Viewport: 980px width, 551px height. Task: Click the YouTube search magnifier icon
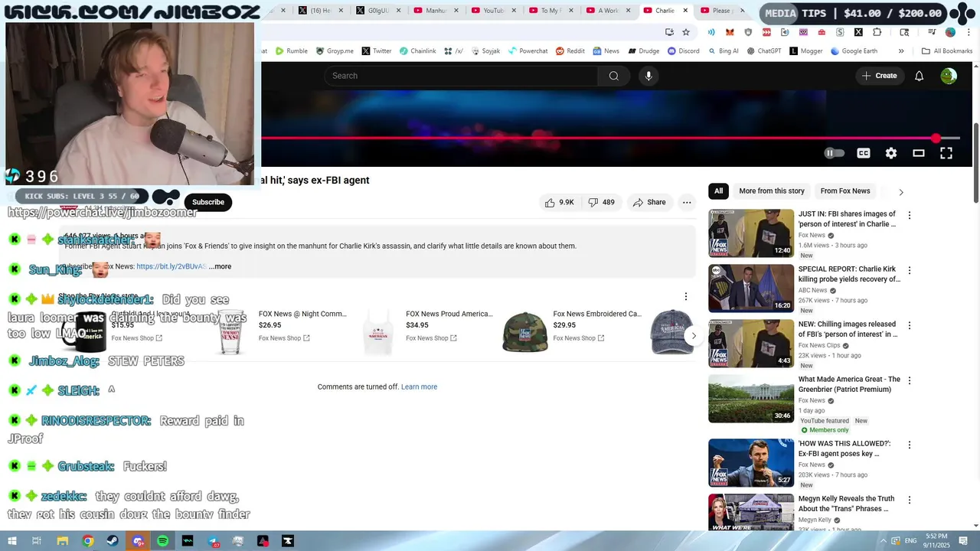click(x=613, y=76)
